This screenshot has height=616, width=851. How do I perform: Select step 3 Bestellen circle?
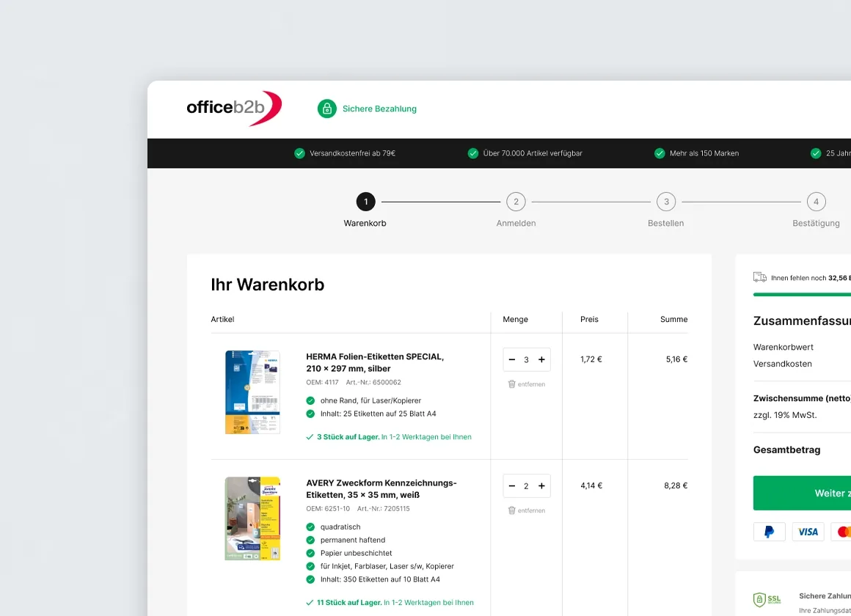pyautogui.click(x=666, y=202)
